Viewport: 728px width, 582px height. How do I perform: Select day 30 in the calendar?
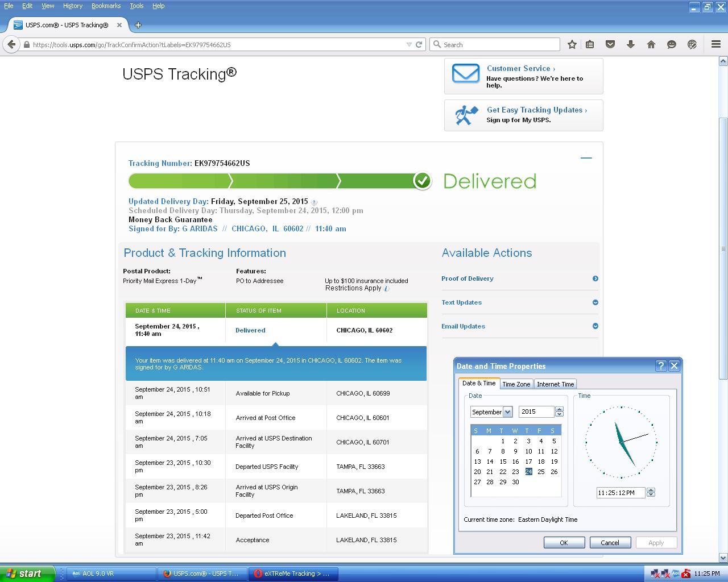[515, 482]
